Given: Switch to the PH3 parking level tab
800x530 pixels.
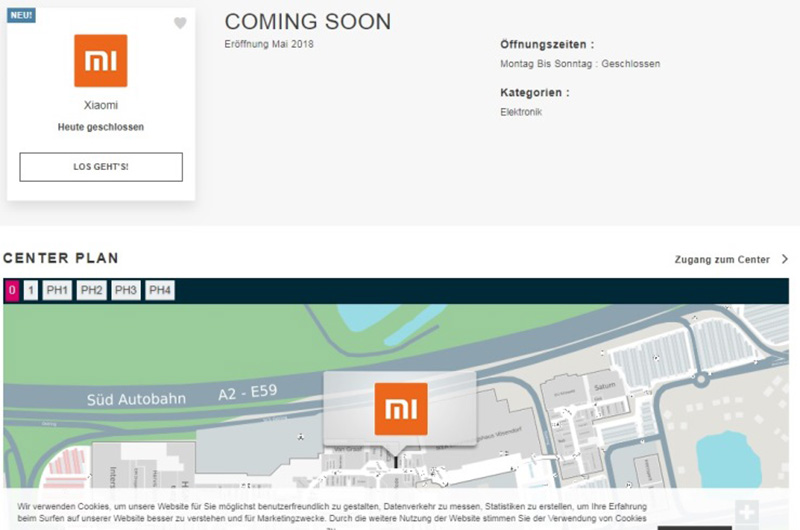Looking at the screenshot, I should point(126,290).
